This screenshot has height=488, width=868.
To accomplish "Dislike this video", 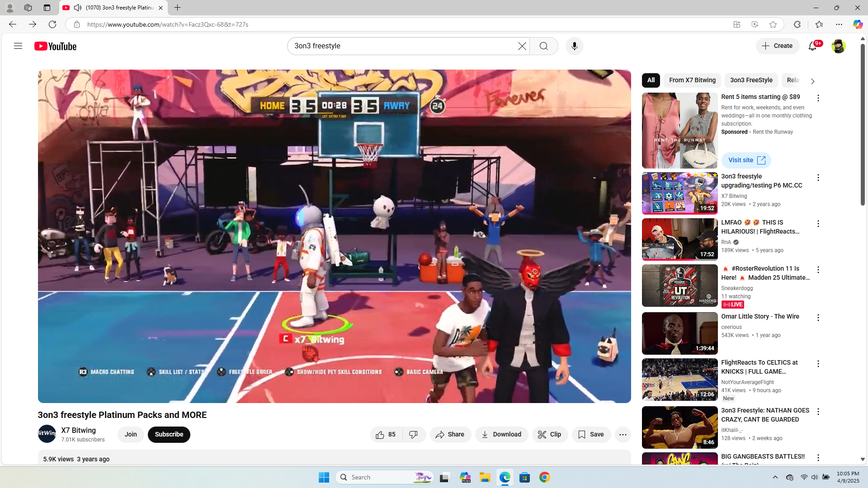I will (414, 435).
